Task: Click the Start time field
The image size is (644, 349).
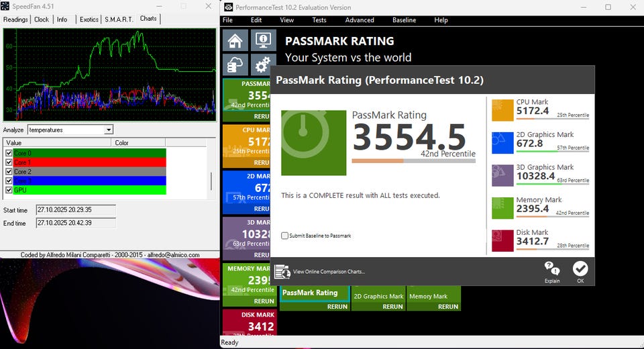Action: (x=76, y=210)
